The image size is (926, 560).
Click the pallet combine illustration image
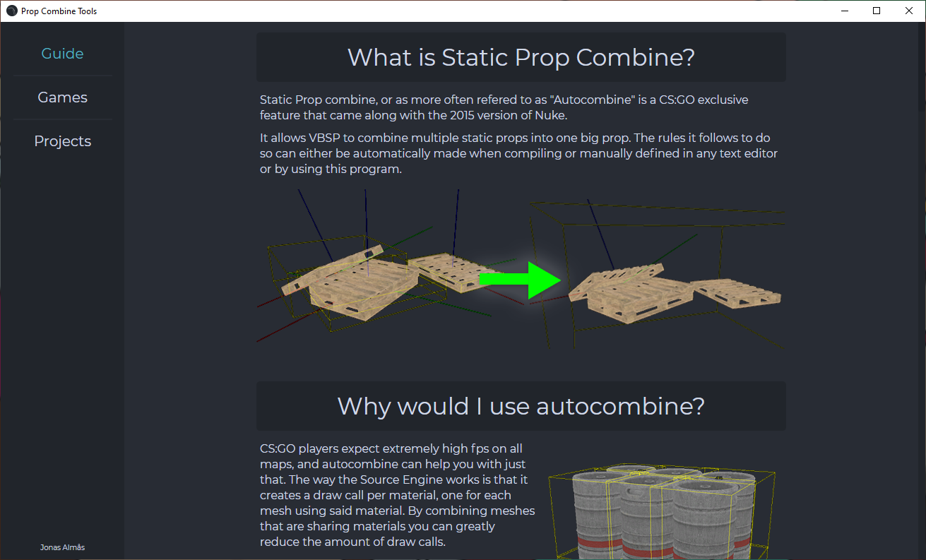click(521, 268)
